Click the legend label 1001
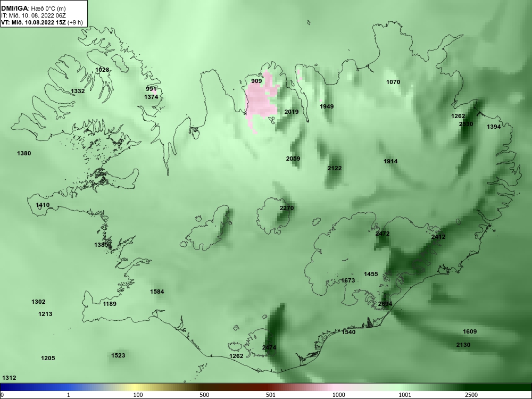The height and width of the screenshot is (399, 532). click(405, 395)
